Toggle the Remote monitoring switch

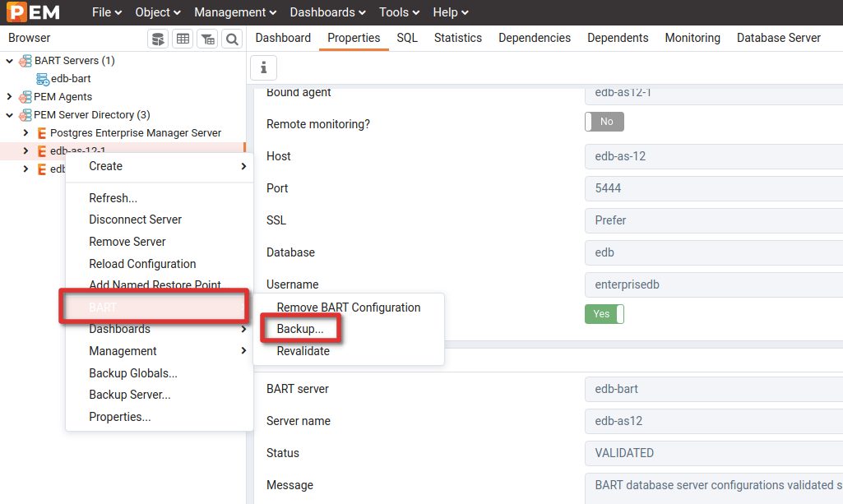coord(604,122)
